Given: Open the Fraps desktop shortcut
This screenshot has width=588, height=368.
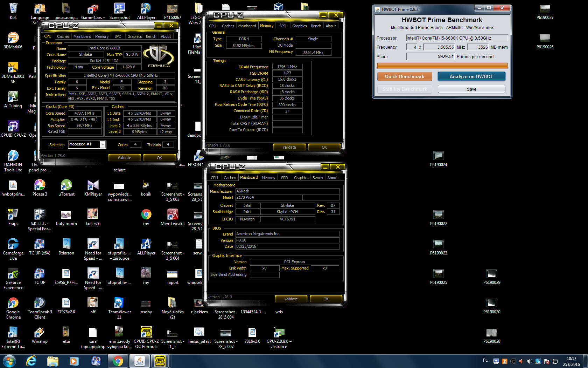Looking at the screenshot, I should 13,217.
